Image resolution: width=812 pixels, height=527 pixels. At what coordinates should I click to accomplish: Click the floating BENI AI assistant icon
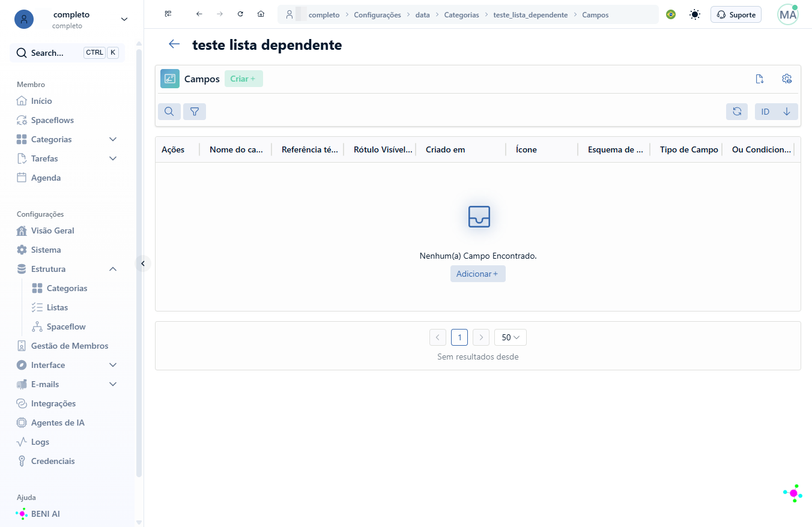click(x=793, y=493)
